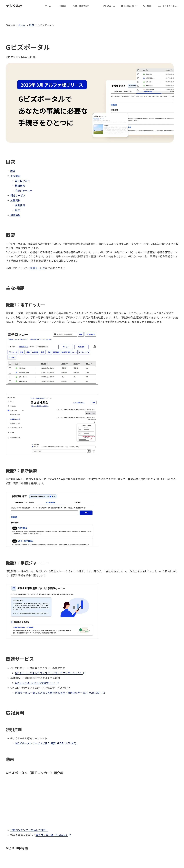The image size is (184, 868).
Task: Open the 行政・事業者の方 header navigation item
Action: (x=81, y=6)
